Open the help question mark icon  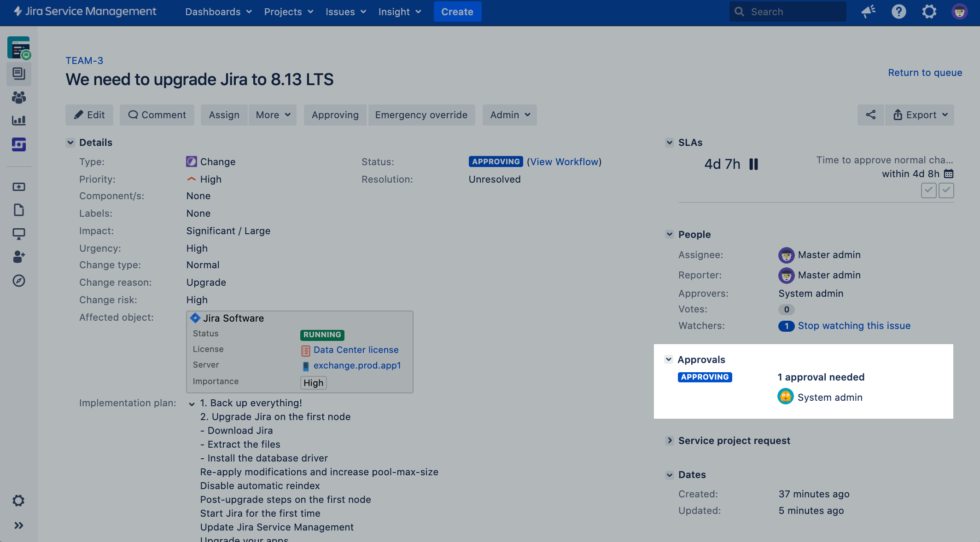pyautogui.click(x=898, y=12)
